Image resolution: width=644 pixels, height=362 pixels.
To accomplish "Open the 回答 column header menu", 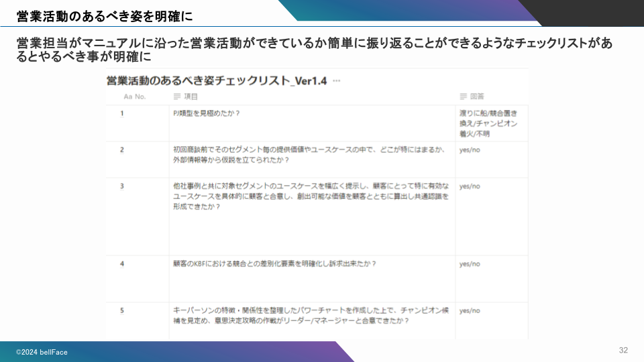I will [x=477, y=97].
